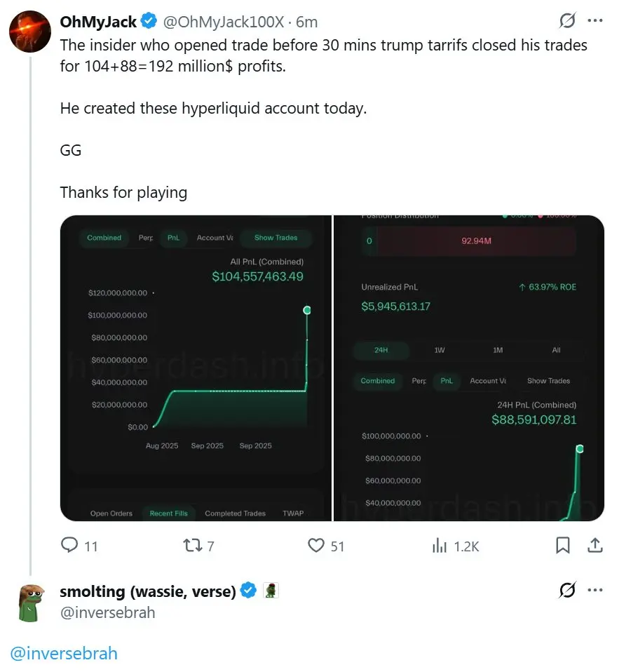This screenshot has height=672, width=619.
Task: Open view analytics bar chart icon
Action: pyautogui.click(x=440, y=545)
